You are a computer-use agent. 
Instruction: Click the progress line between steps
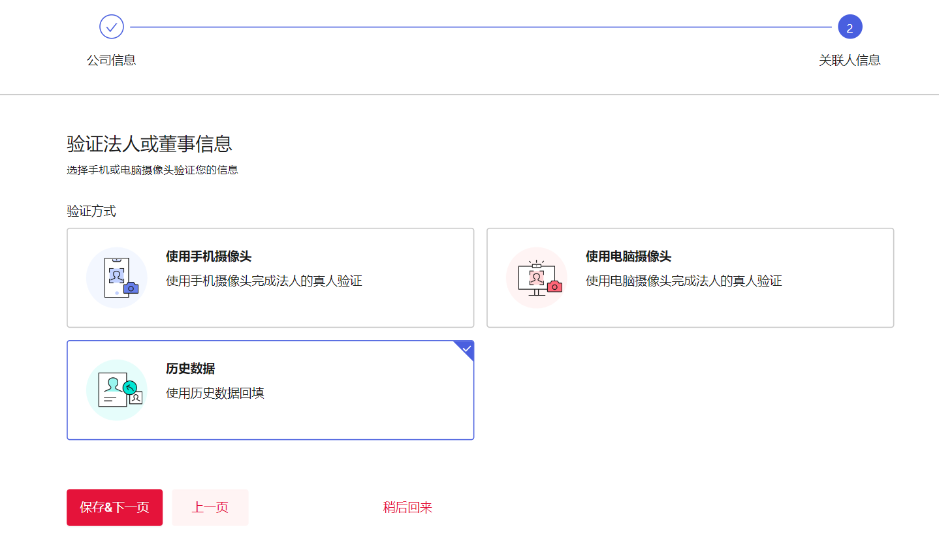pos(481,27)
